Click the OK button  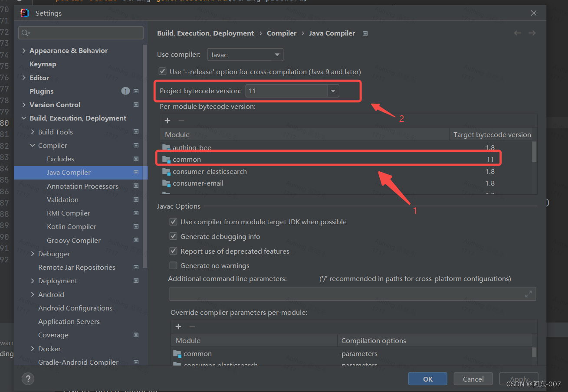click(x=428, y=379)
